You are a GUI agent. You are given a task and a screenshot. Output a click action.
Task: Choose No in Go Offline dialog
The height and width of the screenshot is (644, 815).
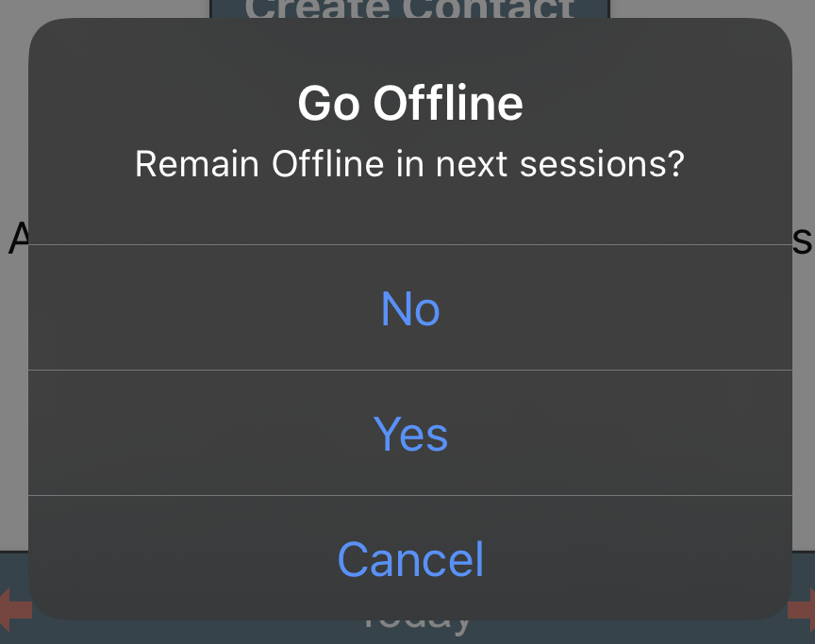pyautogui.click(x=410, y=308)
